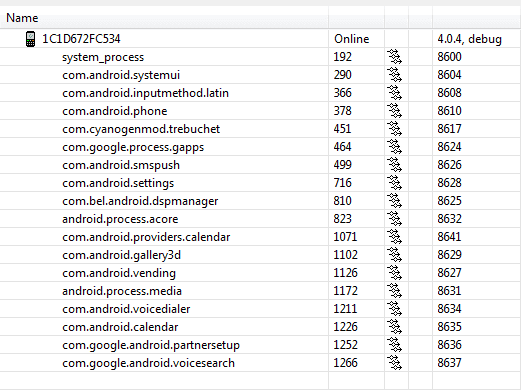
Task: Select the com.google.android.partnersetup process
Action: 151,345
